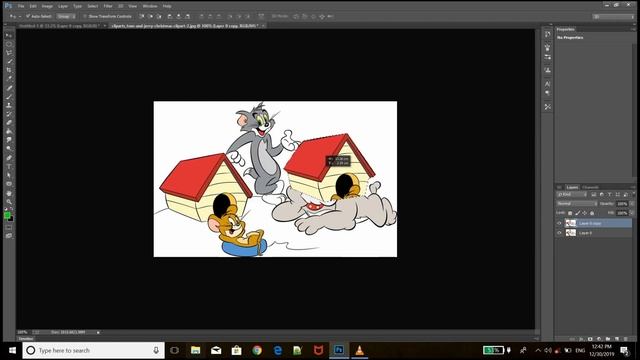Switch to the Channels tab
The width and height of the screenshot is (640, 360).
(590, 187)
